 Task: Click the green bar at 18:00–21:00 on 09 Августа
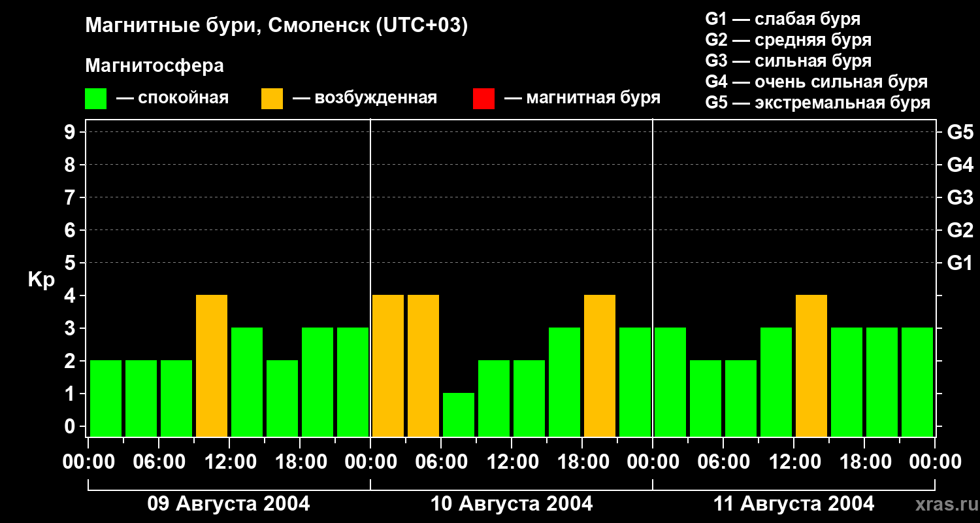(x=318, y=382)
